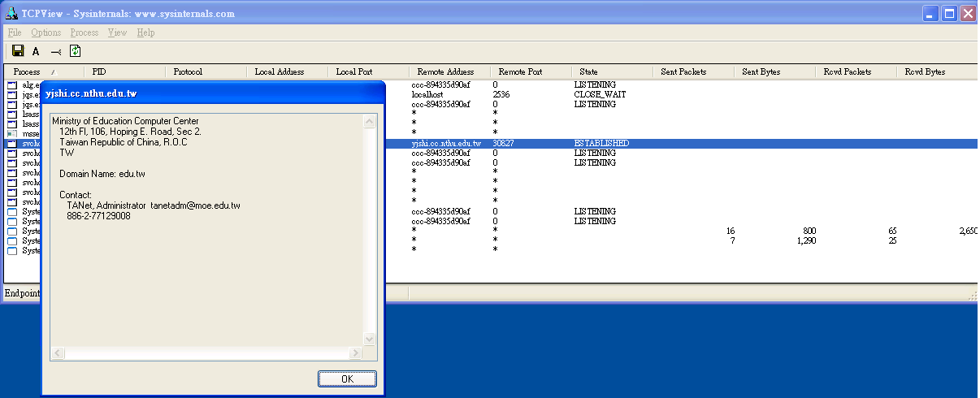Click the Sent Bytes column header
Viewport: 980px width, 398px height.
tap(761, 71)
